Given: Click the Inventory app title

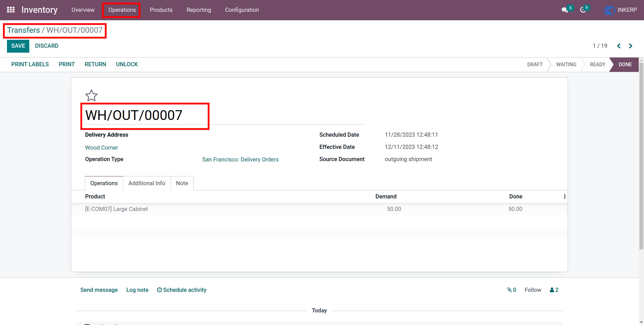Looking at the screenshot, I should tap(39, 10).
